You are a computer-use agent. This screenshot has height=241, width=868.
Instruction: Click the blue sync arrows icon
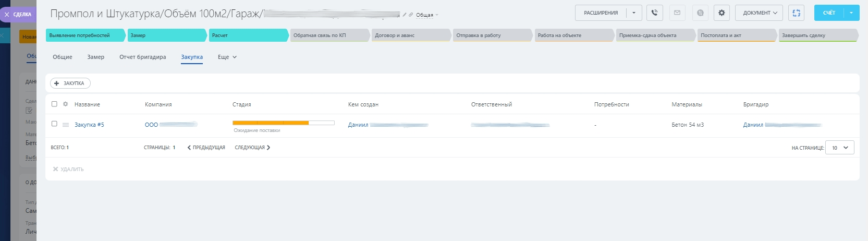tap(796, 13)
